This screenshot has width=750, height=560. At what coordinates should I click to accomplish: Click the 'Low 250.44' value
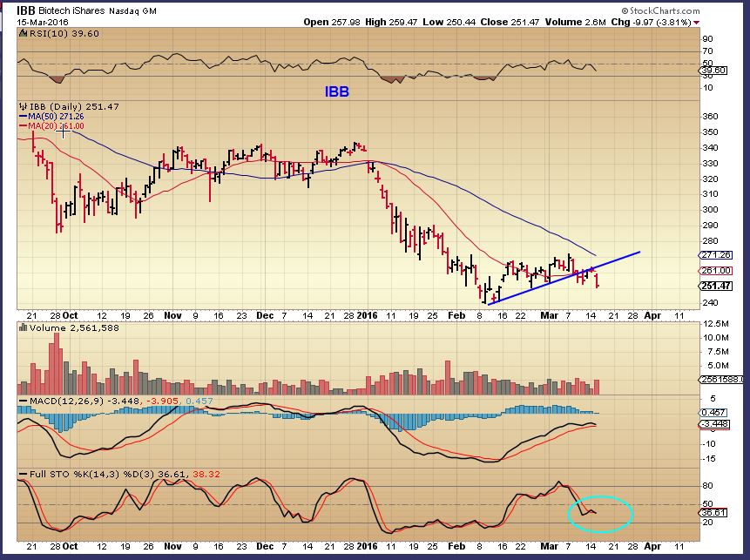pyautogui.click(x=449, y=22)
